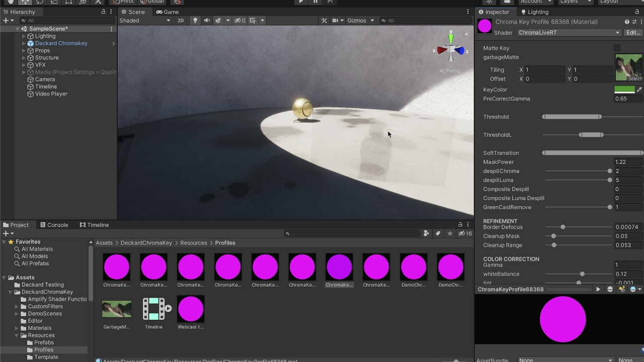This screenshot has height=362, width=644.
Task: Expand Deckard Chromakey prefab in Hierarchy
Action: [x=24, y=43]
